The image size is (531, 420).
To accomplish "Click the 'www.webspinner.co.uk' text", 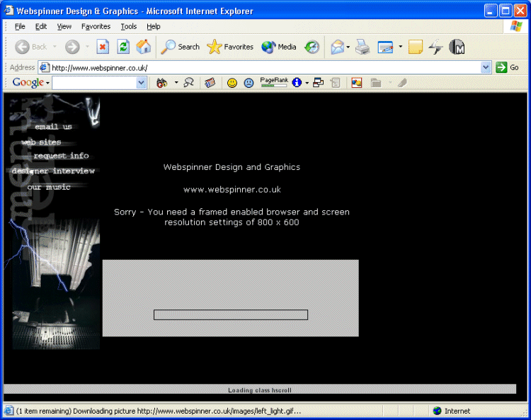I will point(232,190).
